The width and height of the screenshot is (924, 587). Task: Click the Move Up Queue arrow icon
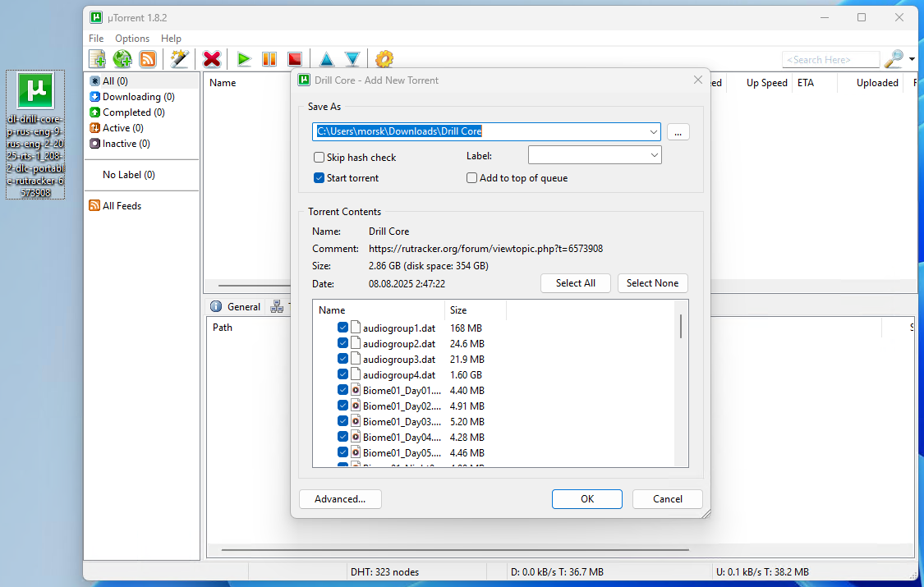point(326,59)
